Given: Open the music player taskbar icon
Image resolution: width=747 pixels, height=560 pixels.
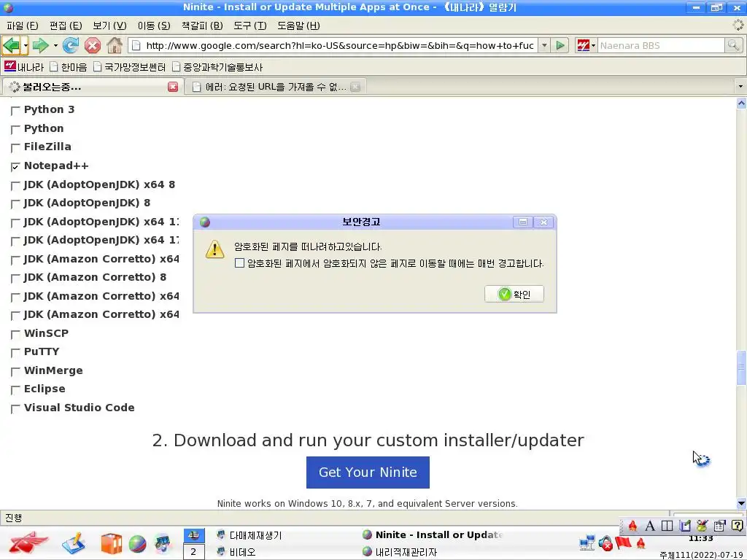Looking at the screenshot, I should (x=163, y=544).
